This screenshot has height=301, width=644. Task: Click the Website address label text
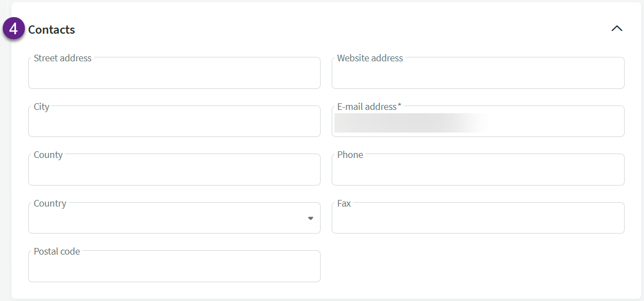(370, 58)
